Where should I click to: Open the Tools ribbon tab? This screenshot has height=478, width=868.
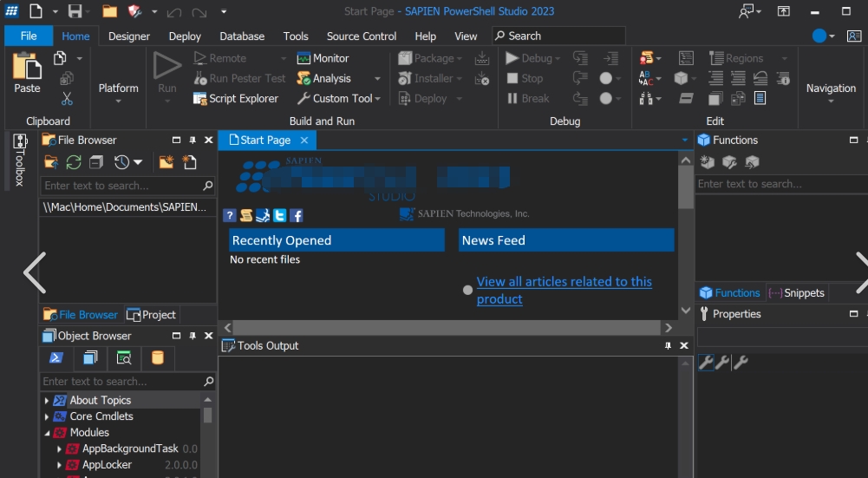point(296,36)
